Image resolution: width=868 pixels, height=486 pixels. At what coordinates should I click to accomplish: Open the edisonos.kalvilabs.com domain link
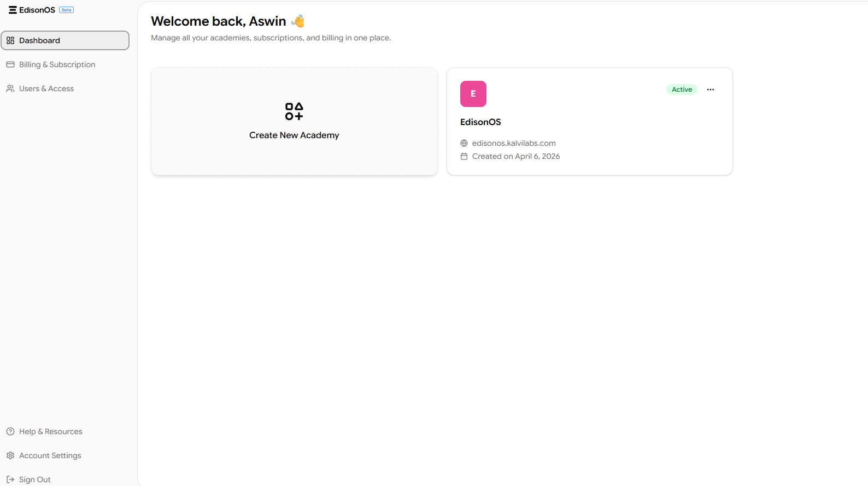click(x=514, y=143)
